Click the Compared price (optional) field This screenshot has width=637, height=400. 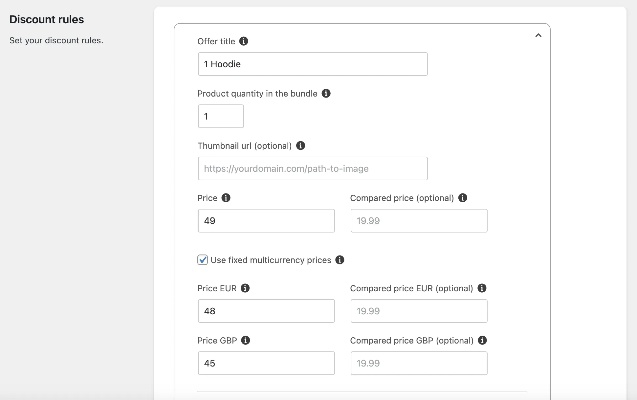[x=418, y=221]
